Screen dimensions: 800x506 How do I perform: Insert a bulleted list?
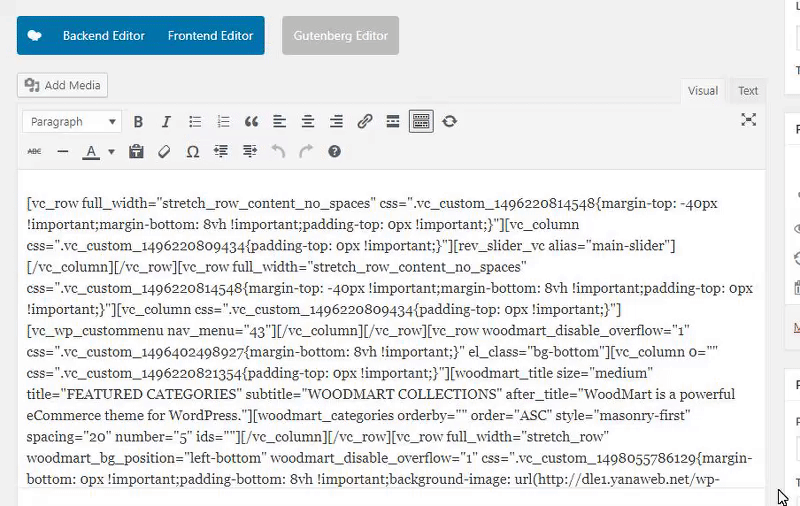pyautogui.click(x=194, y=122)
